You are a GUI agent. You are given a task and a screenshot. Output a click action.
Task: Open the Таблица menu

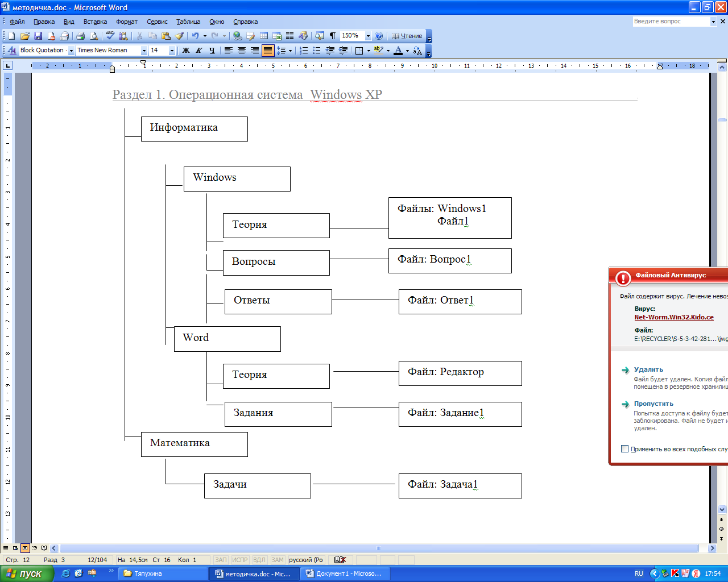tap(188, 22)
